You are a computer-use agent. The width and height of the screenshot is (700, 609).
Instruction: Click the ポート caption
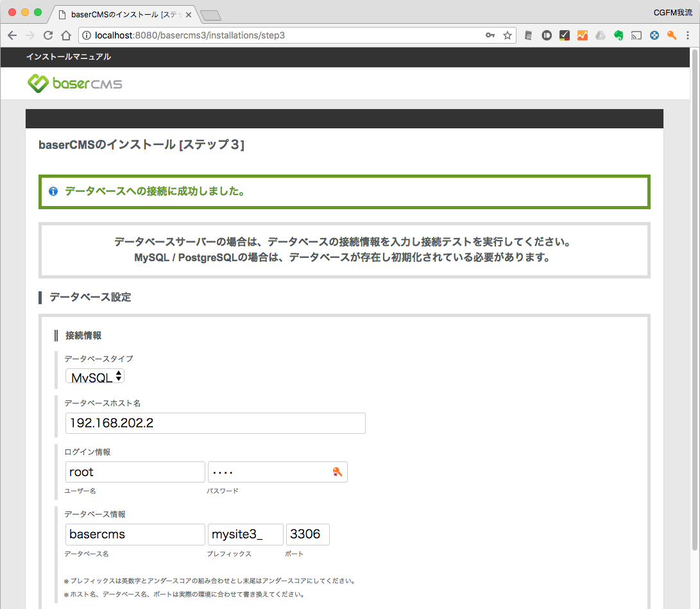(295, 554)
